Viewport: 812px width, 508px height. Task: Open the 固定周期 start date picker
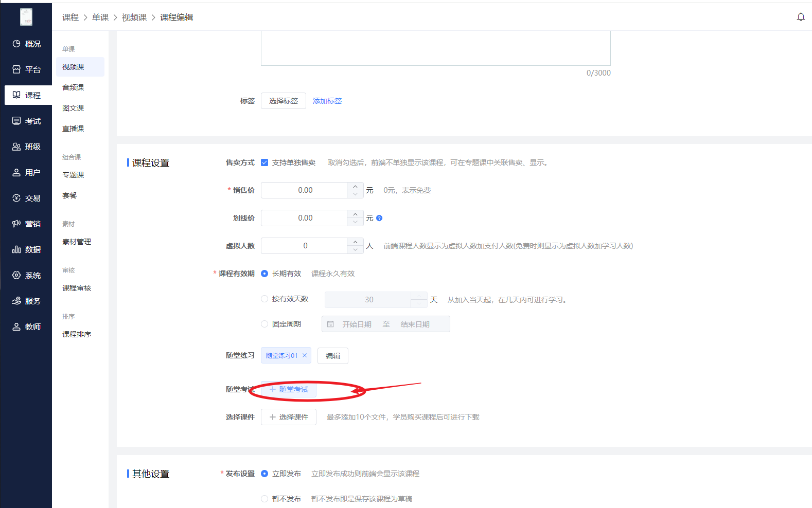[x=357, y=324]
